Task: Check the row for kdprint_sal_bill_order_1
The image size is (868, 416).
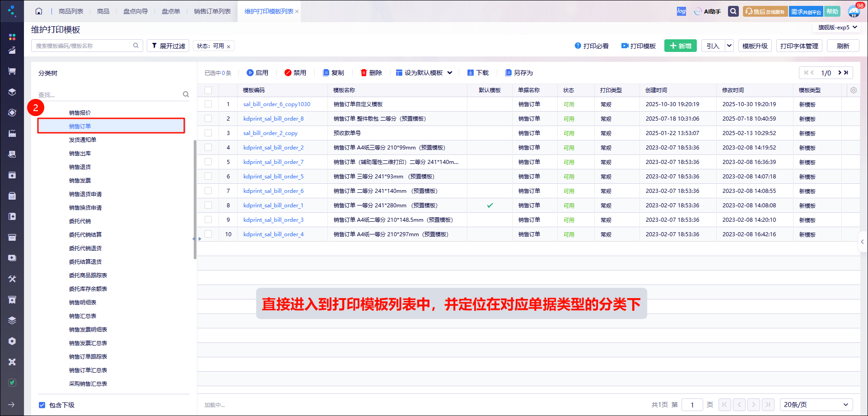Action: coord(208,205)
